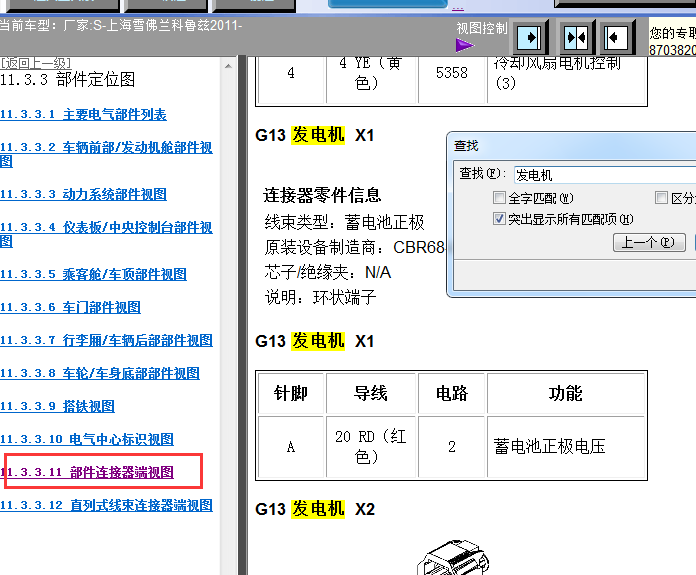
Task: Click the 原装设备制造商 line
Action: [x=354, y=247]
